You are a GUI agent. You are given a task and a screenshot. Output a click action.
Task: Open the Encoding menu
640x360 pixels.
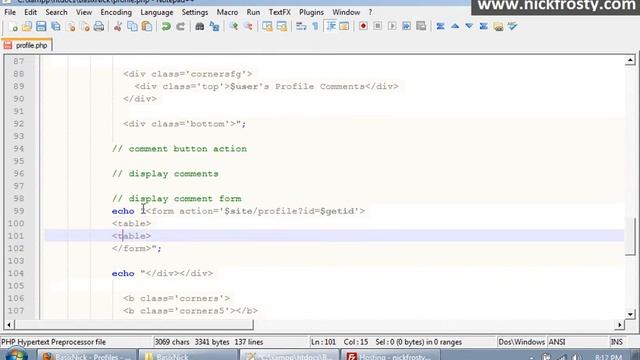tap(116, 12)
